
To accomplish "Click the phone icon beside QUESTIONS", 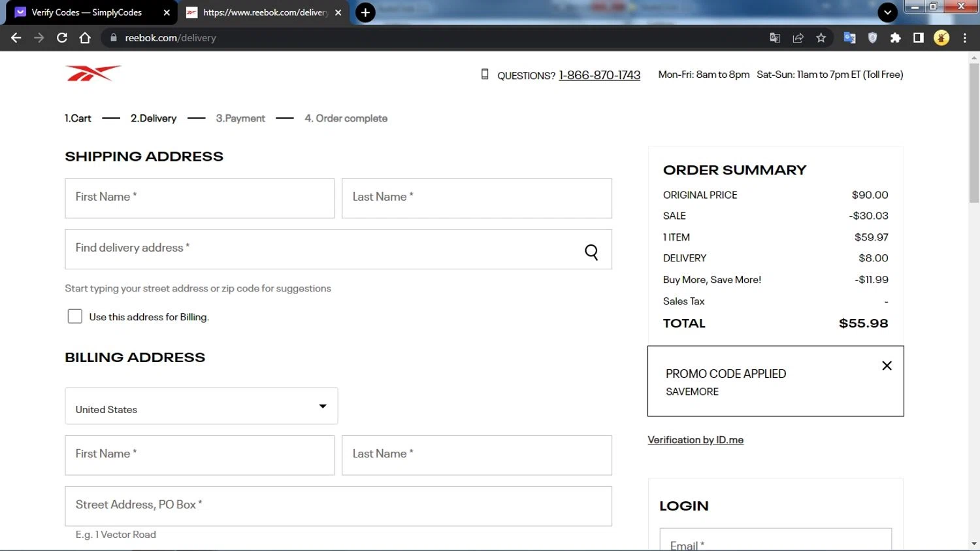I will (485, 75).
